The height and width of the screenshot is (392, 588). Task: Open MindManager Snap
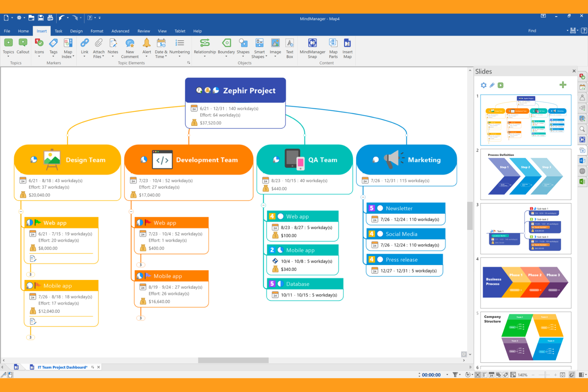click(x=312, y=48)
